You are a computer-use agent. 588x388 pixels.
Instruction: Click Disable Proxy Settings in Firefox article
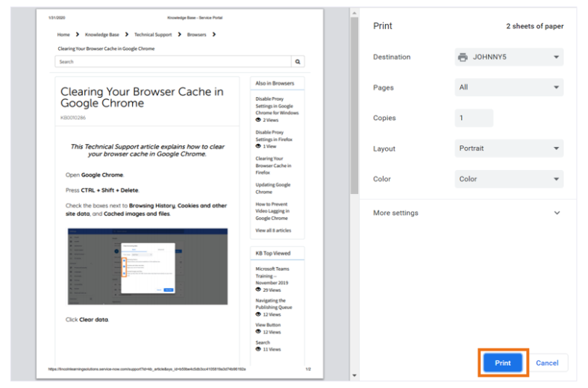pos(274,136)
